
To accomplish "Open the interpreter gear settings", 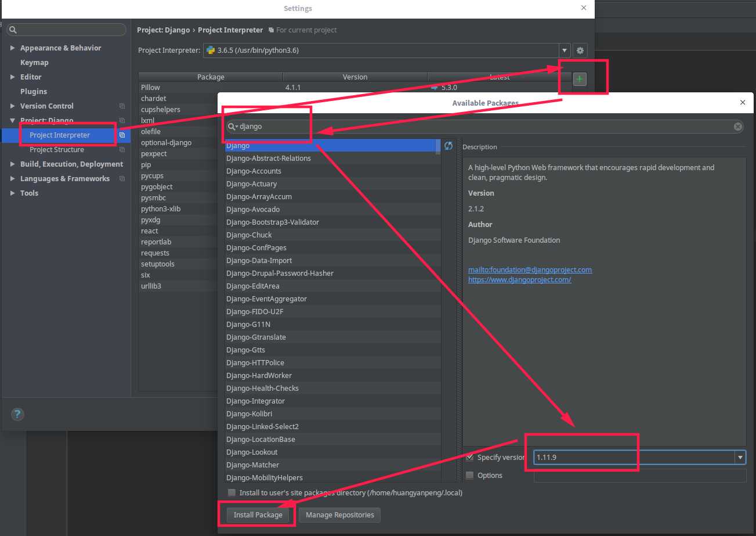I will tap(580, 51).
